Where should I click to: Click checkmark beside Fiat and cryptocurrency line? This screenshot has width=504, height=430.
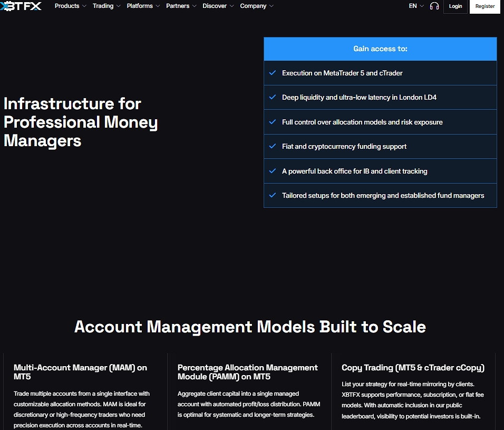pos(272,146)
